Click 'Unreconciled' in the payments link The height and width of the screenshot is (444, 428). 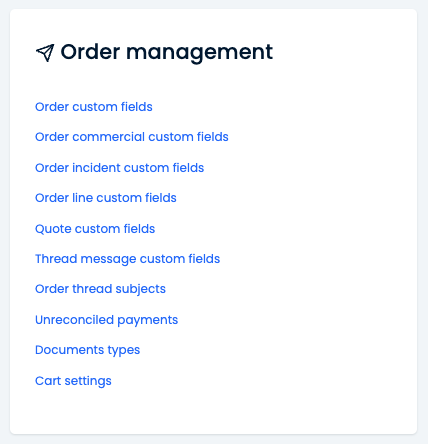[x=74, y=320]
